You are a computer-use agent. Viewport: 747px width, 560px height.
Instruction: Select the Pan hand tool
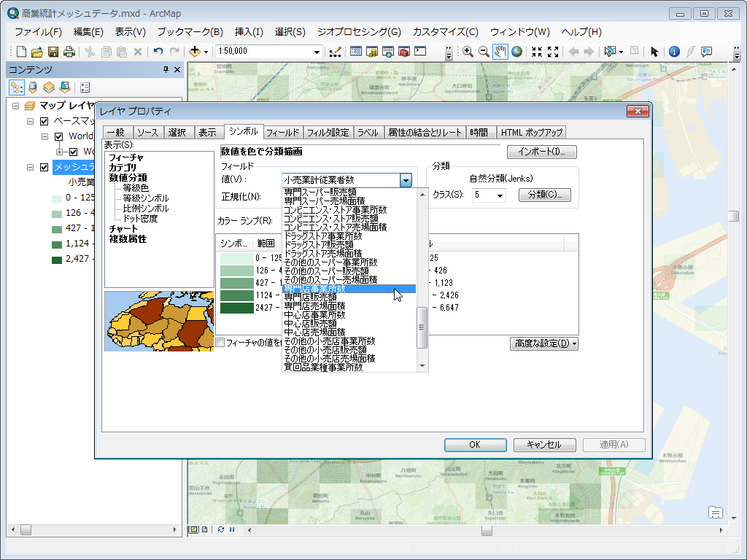pyautogui.click(x=500, y=52)
